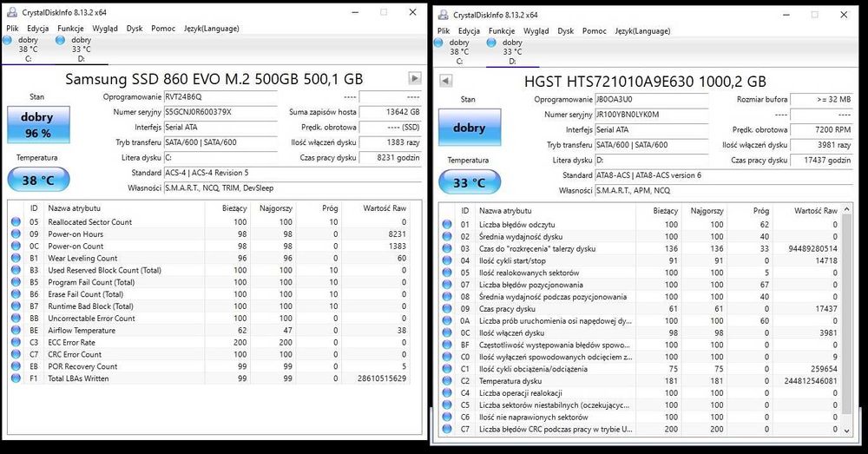Click the status orb for Power-on Count
868x454 pixels.
point(16,246)
